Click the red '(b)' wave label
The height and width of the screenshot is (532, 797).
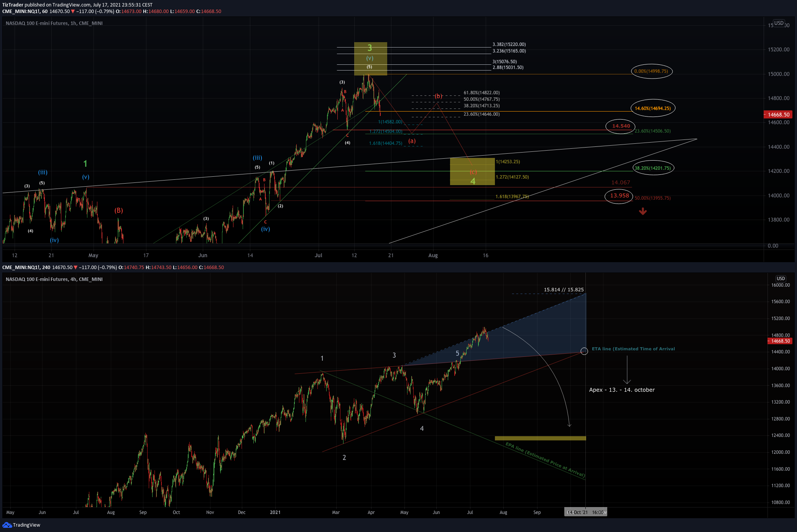coord(438,96)
